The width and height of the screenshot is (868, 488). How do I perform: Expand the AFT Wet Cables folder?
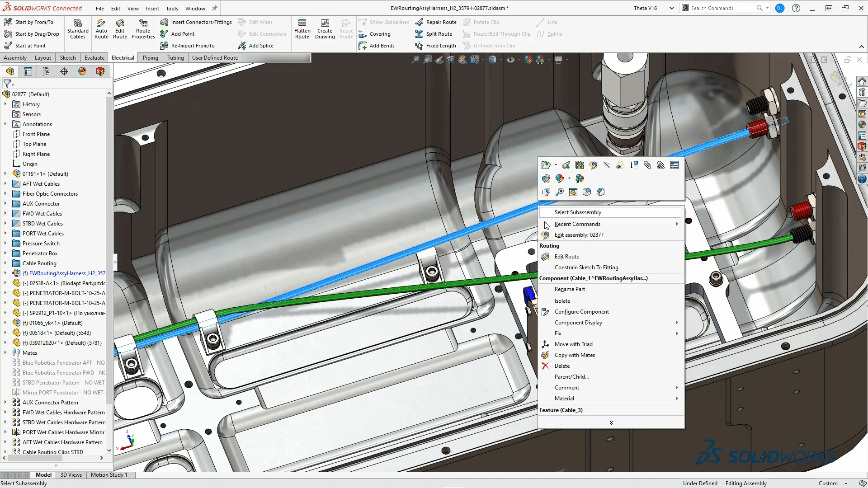pos(5,184)
